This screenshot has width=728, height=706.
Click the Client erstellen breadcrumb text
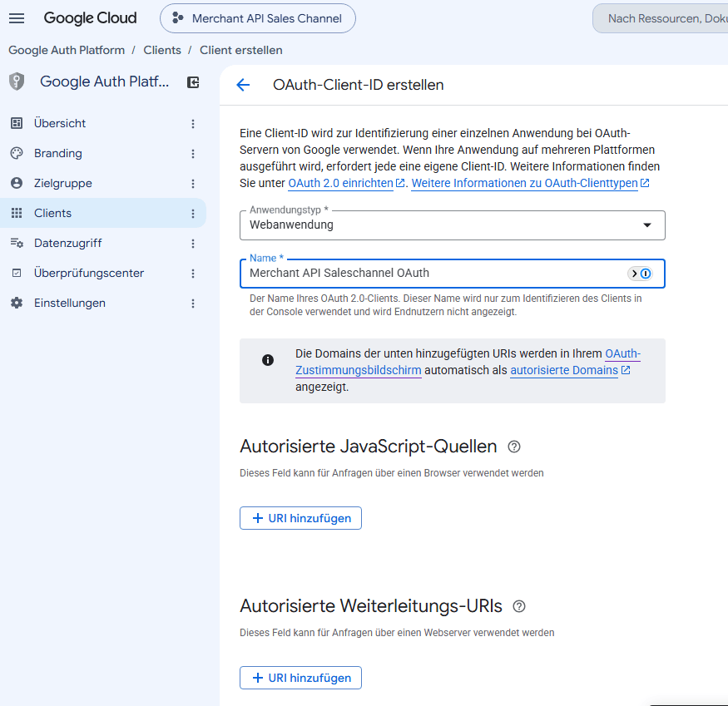[x=241, y=50]
